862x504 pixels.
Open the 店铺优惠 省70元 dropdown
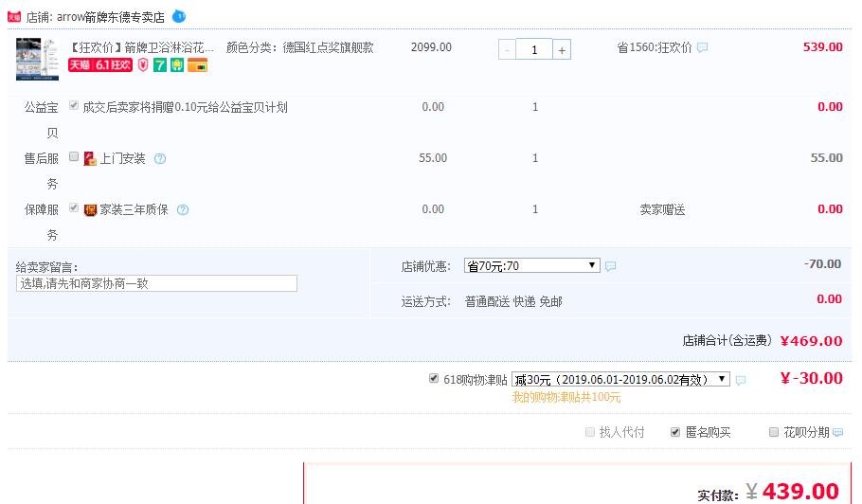coord(531,265)
